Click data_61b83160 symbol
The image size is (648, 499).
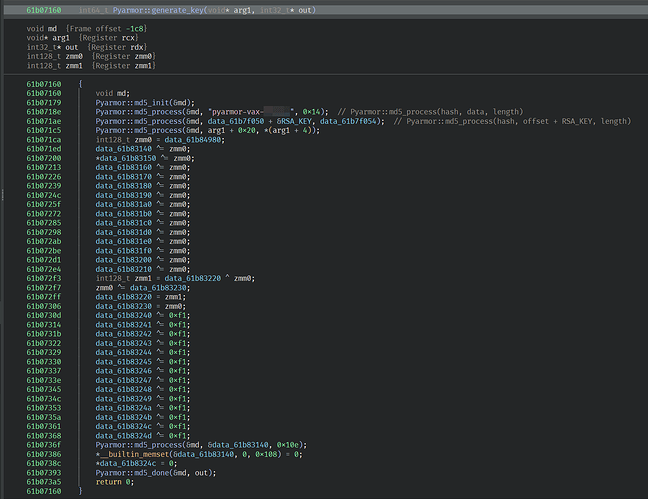124,167
